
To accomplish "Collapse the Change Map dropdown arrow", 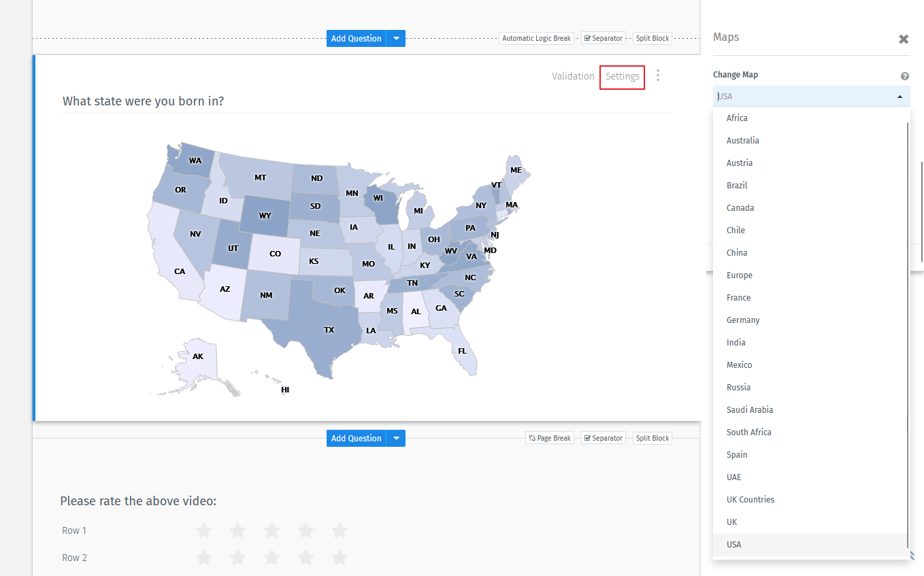I will (900, 97).
